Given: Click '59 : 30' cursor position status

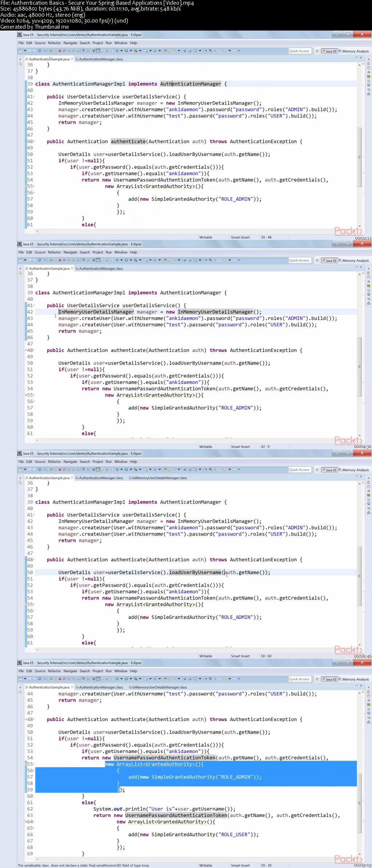Looking at the screenshot, I should pos(266,865).
